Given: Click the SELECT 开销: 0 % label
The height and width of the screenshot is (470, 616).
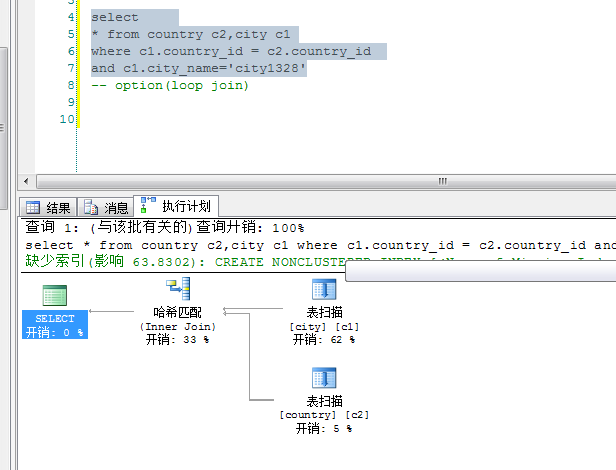Looking at the screenshot, I should [55, 325].
